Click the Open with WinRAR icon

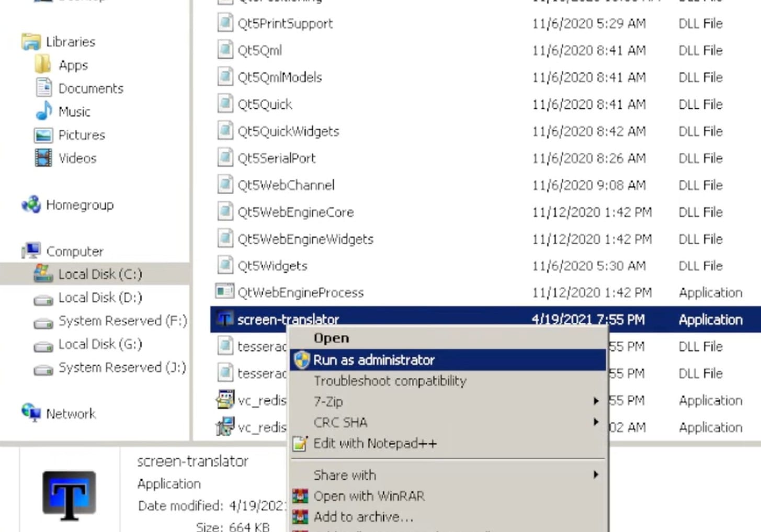[300, 496]
